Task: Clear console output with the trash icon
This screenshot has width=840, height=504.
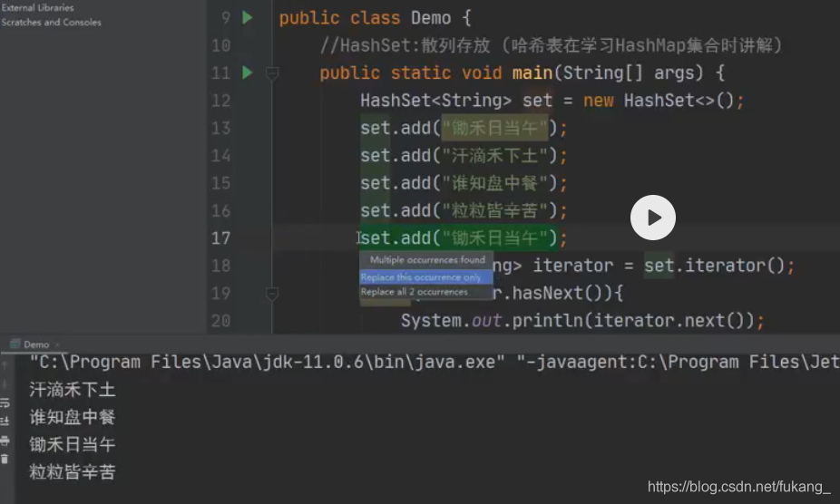Action: tap(5, 459)
